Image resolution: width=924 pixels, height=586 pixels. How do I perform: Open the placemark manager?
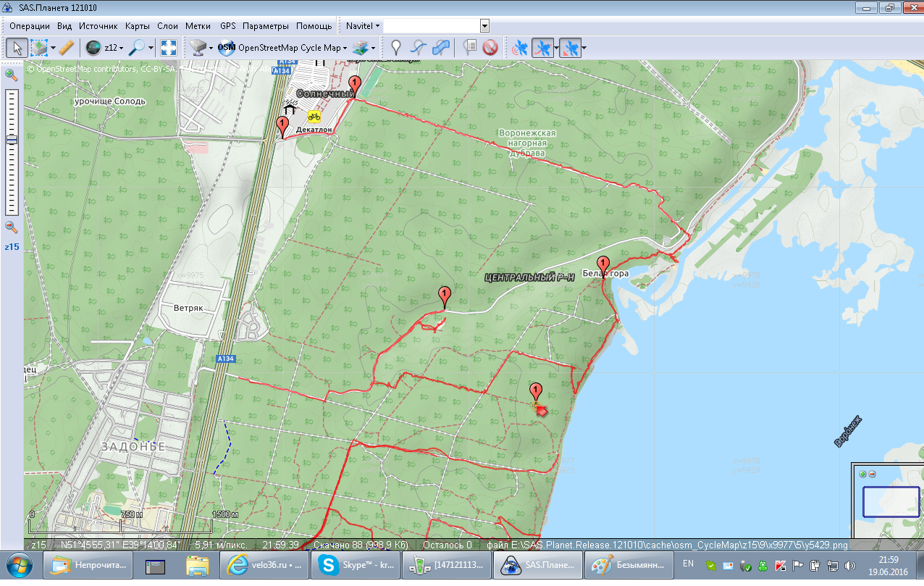(469, 48)
